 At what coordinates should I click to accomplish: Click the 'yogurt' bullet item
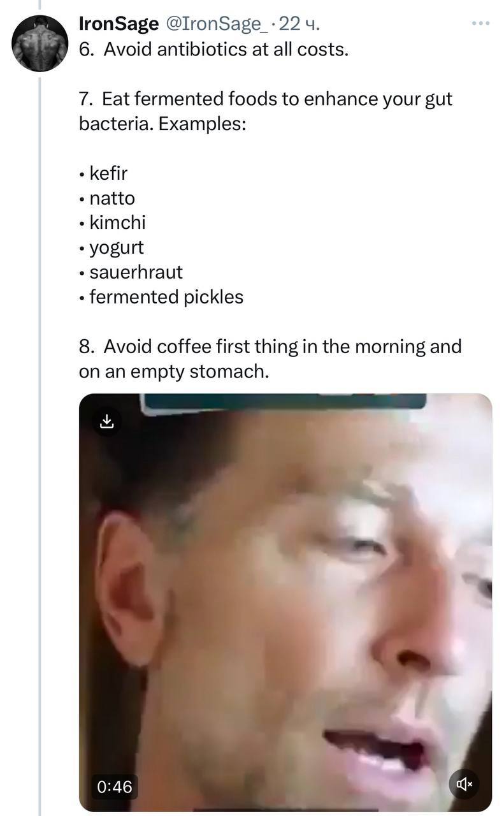[x=117, y=247]
